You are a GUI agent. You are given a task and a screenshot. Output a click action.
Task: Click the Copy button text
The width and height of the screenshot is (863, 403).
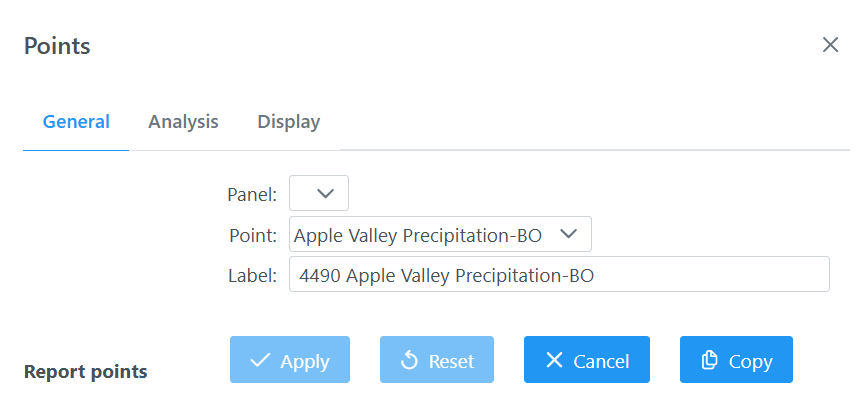pos(751,361)
